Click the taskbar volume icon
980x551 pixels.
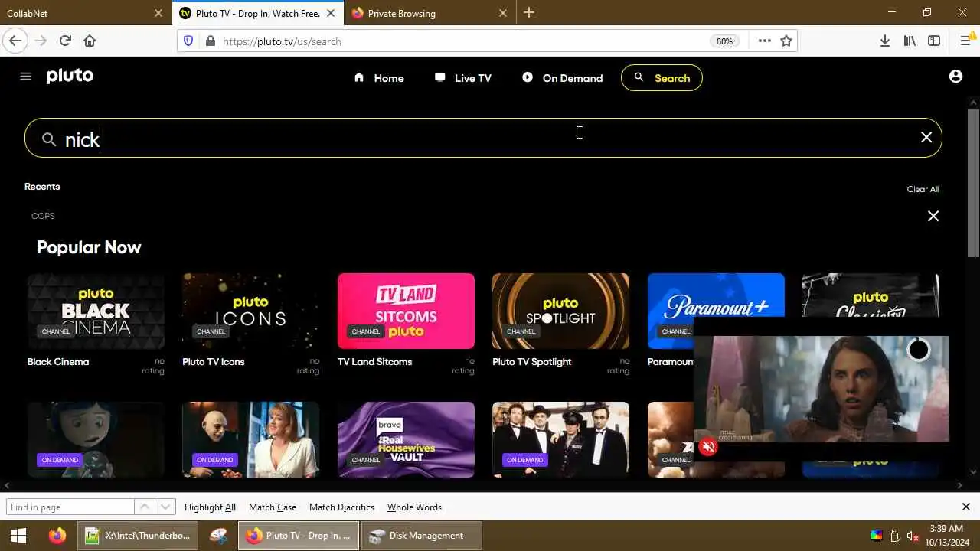coord(912,536)
